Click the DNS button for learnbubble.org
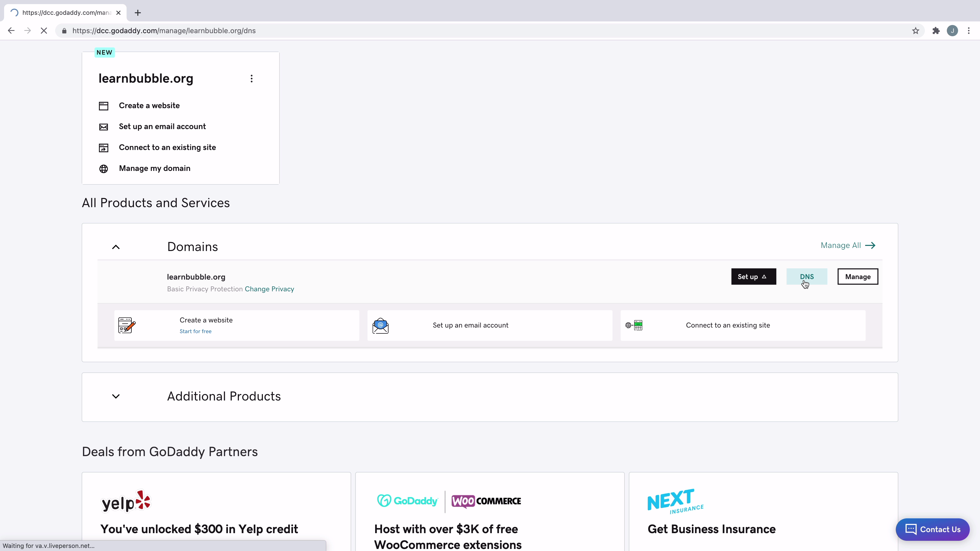980x551 pixels. 806,277
